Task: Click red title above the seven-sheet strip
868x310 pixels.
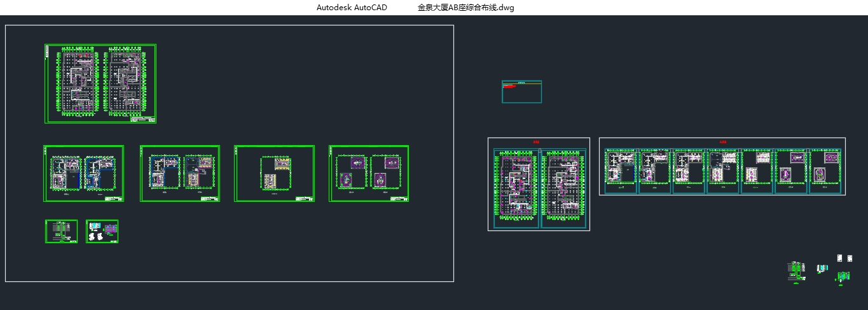Action: (723, 143)
